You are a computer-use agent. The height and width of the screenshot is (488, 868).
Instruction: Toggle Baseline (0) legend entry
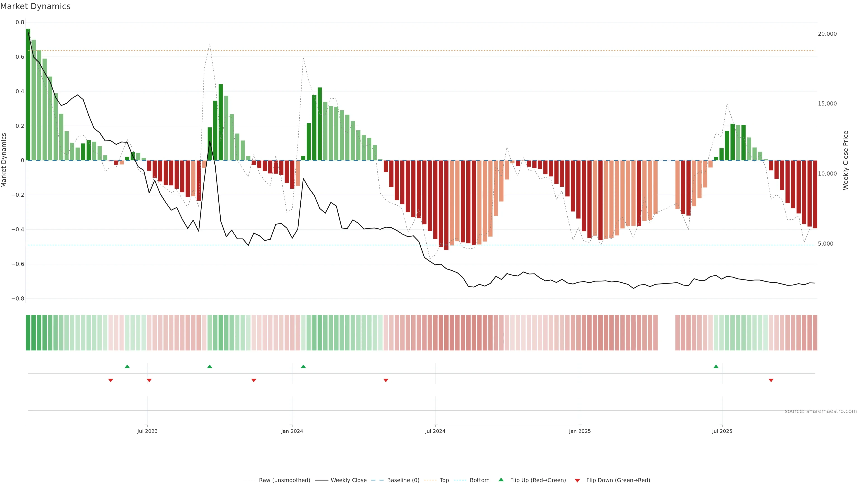pyautogui.click(x=403, y=480)
